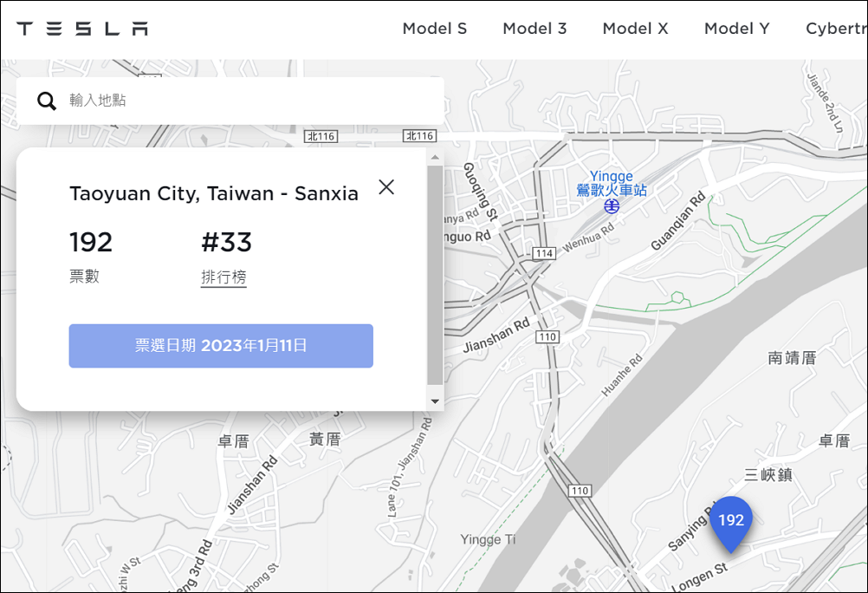Screen dimensions: 868x593
Task: Click the 三峽鎮 map label
Action: pyautogui.click(x=768, y=475)
